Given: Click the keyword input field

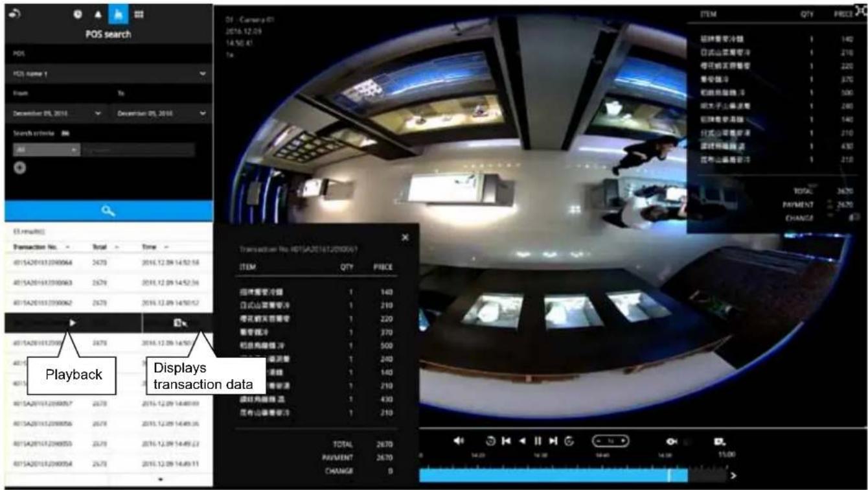Looking at the screenshot, I should [139, 150].
